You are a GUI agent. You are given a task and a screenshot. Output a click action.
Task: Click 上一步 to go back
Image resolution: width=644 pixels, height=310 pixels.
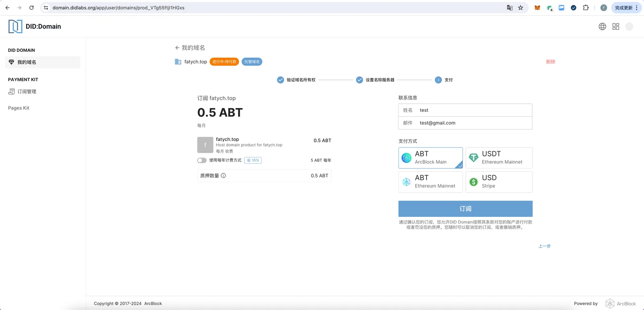pyautogui.click(x=545, y=246)
